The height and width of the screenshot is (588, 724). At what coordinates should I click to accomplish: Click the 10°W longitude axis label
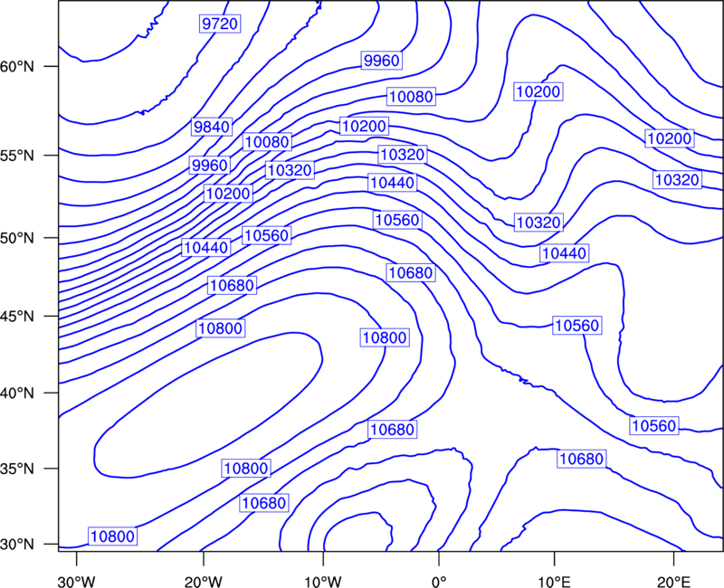pyautogui.click(x=323, y=582)
